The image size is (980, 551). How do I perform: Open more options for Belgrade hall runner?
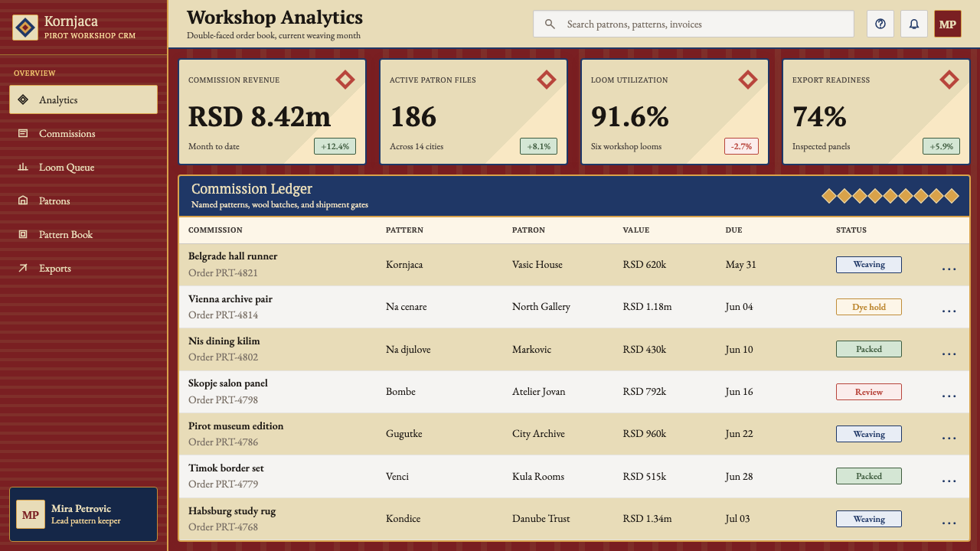(x=949, y=269)
